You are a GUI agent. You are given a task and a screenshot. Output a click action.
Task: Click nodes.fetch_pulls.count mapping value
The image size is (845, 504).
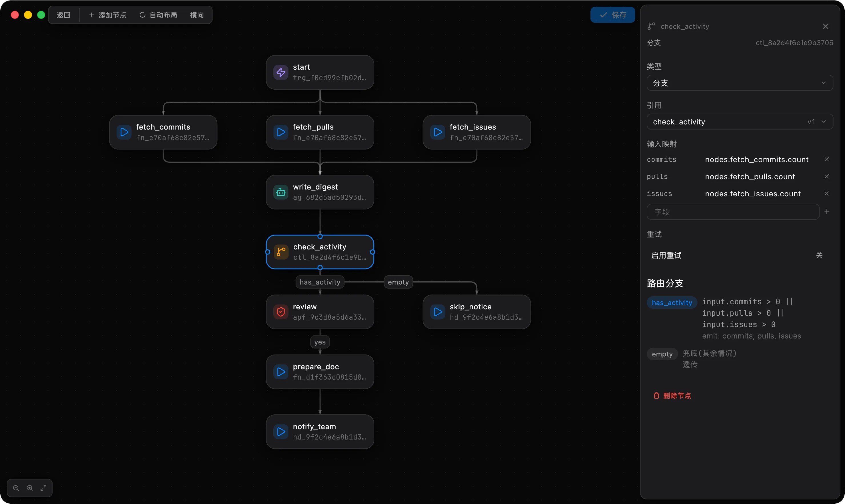pyautogui.click(x=750, y=177)
